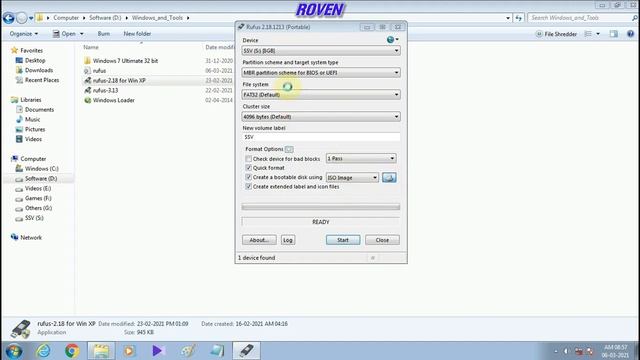Toggle the preview pane icon
This screenshot has width=640, height=360.
pos(613,34)
